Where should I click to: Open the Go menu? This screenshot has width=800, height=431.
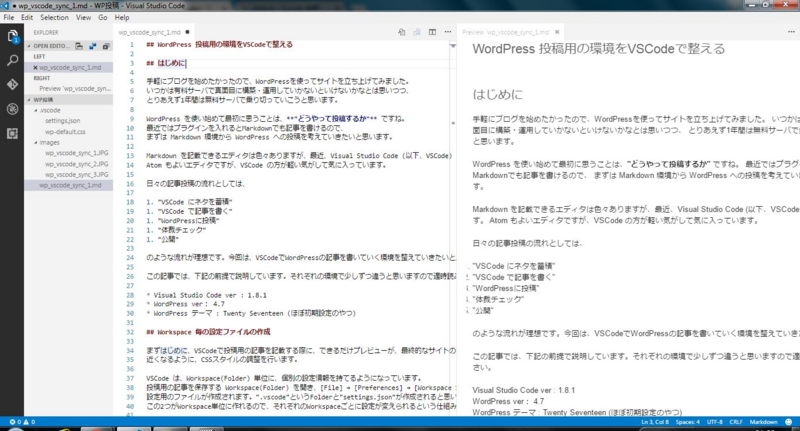click(103, 17)
